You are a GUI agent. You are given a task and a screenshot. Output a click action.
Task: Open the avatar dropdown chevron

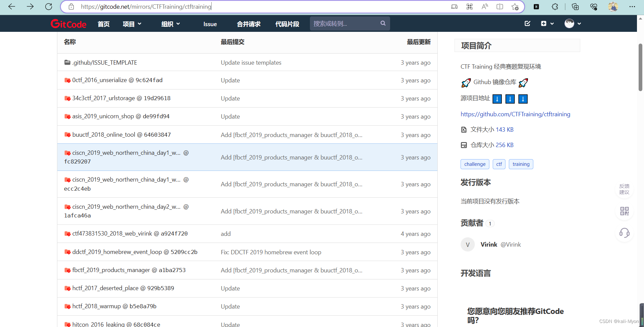tap(580, 23)
